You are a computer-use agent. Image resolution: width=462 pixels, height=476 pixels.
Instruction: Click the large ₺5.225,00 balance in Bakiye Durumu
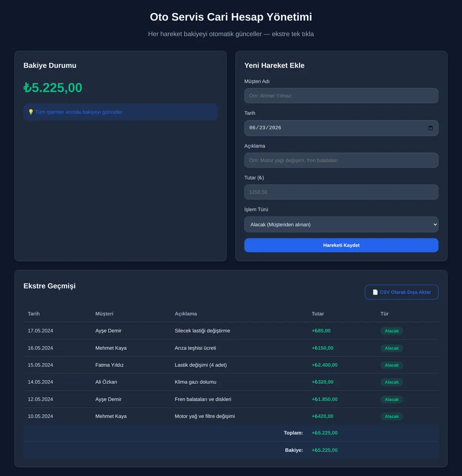(53, 88)
